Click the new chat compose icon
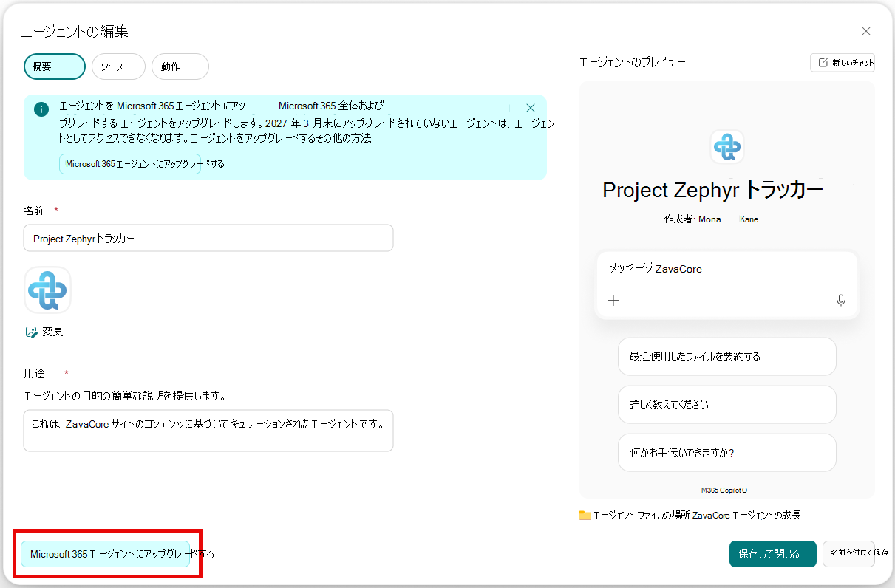Screen dimensions: 895x588 tap(823, 63)
